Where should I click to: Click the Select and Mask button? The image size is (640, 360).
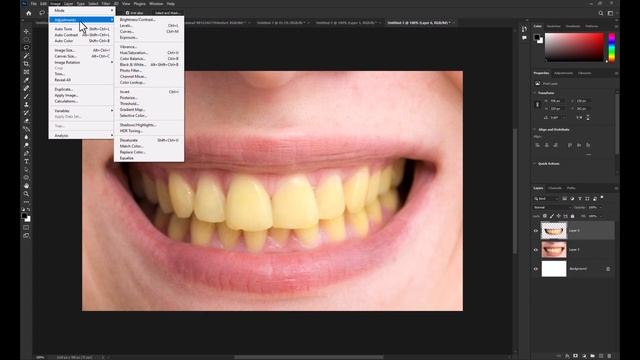[167, 13]
